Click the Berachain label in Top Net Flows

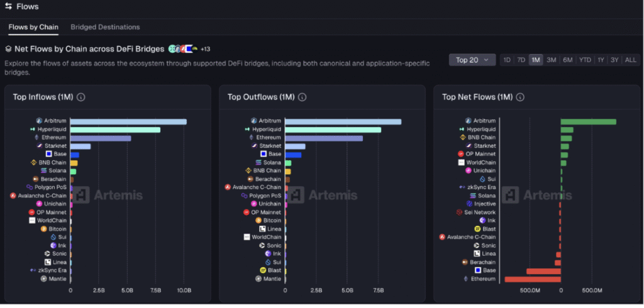482,262
